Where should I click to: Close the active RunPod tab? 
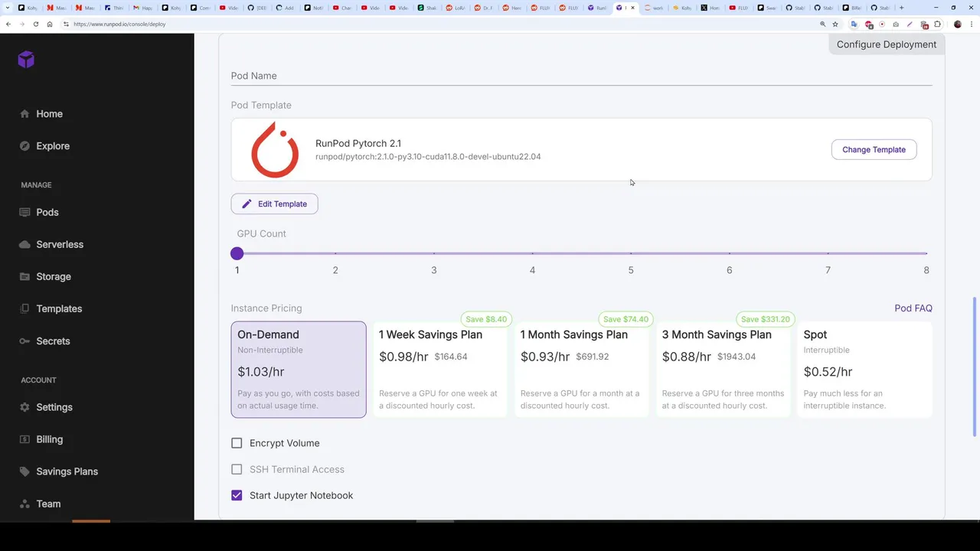coord(632,8)
